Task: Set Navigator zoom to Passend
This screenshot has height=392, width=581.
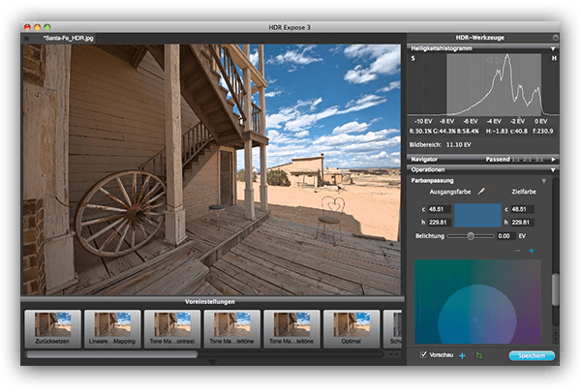Action: pos(498,160)
